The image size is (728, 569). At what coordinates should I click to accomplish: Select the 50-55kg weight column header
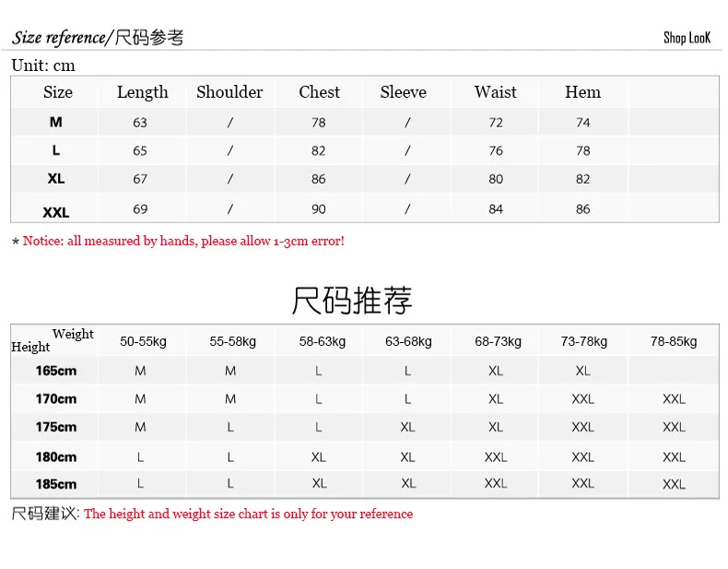coord(143,341)
